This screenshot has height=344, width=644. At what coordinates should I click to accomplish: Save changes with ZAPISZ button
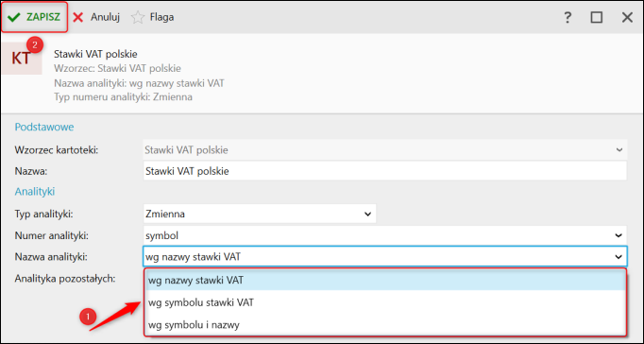(x=34, y=17)
